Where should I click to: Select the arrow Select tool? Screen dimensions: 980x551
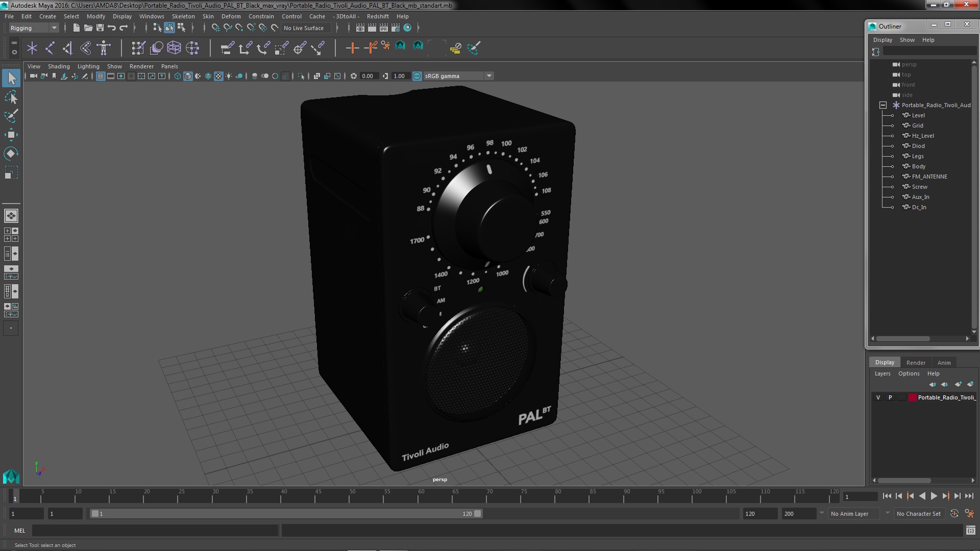(11, 78)
